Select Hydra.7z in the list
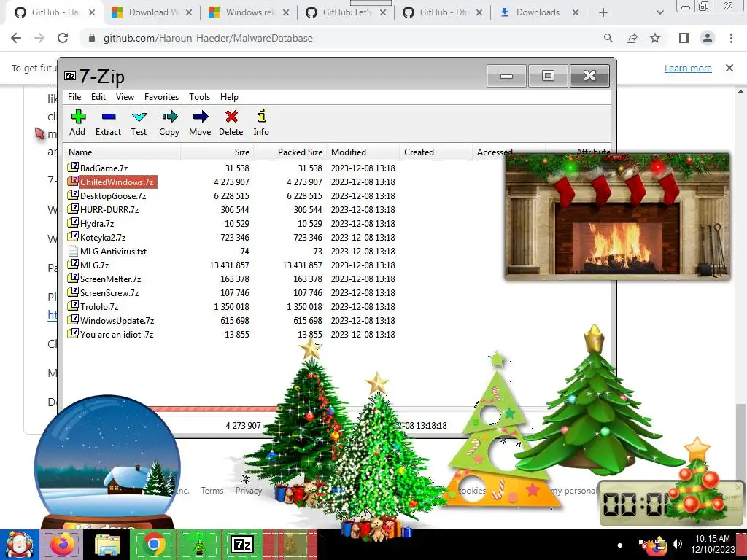Screen dimensions: 747x560 tap(231, 223)
